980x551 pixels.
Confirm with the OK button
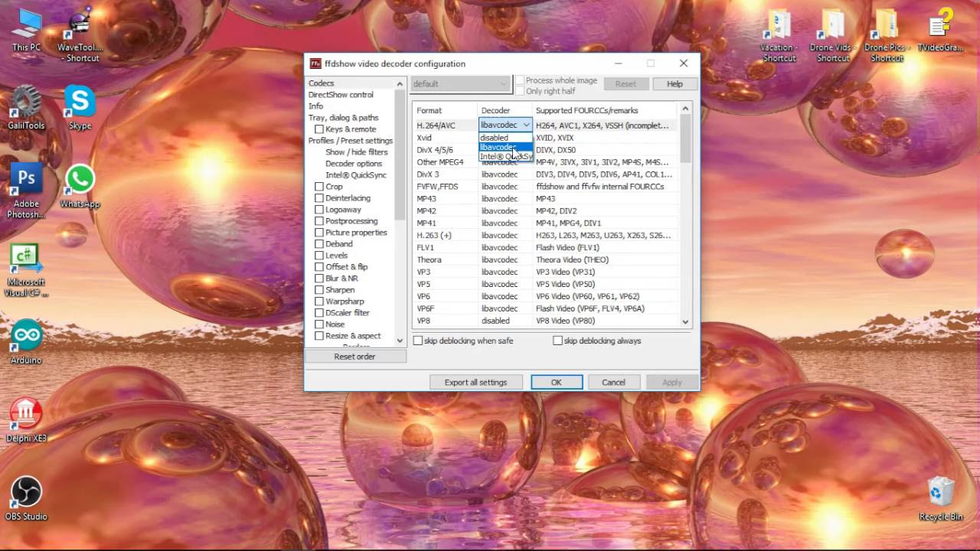tap(557, 382)
